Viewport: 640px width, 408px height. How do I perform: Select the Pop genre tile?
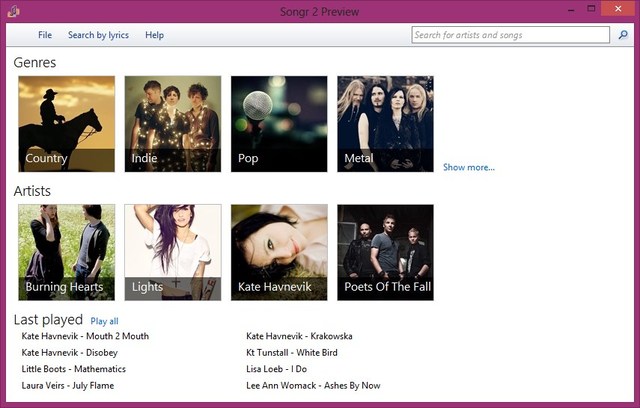pos(278,124)
